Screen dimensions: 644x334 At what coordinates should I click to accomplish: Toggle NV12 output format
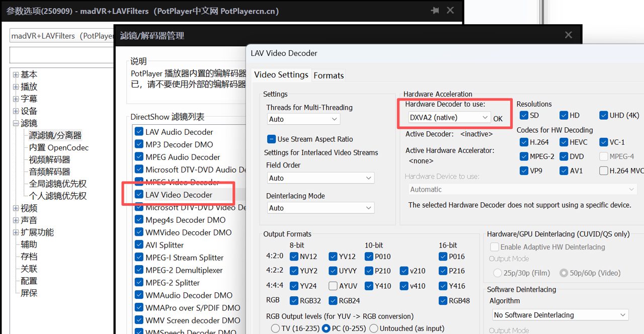[x=294, y=257]
